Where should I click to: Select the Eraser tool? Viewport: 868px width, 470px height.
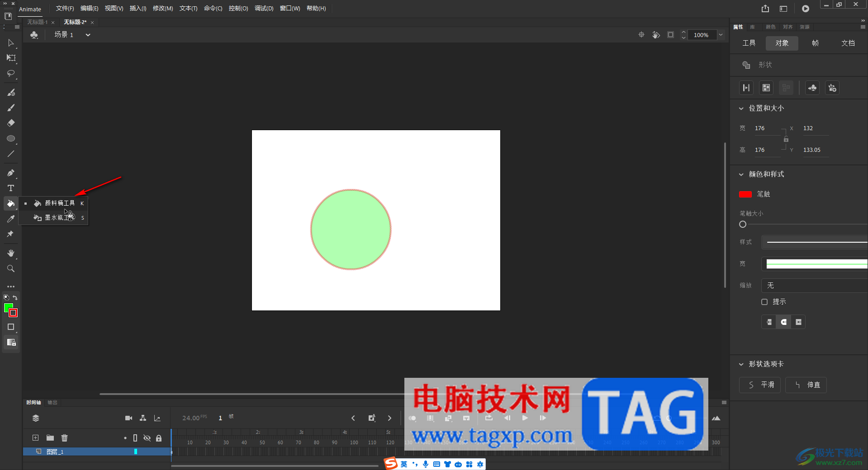coord(11,123)
